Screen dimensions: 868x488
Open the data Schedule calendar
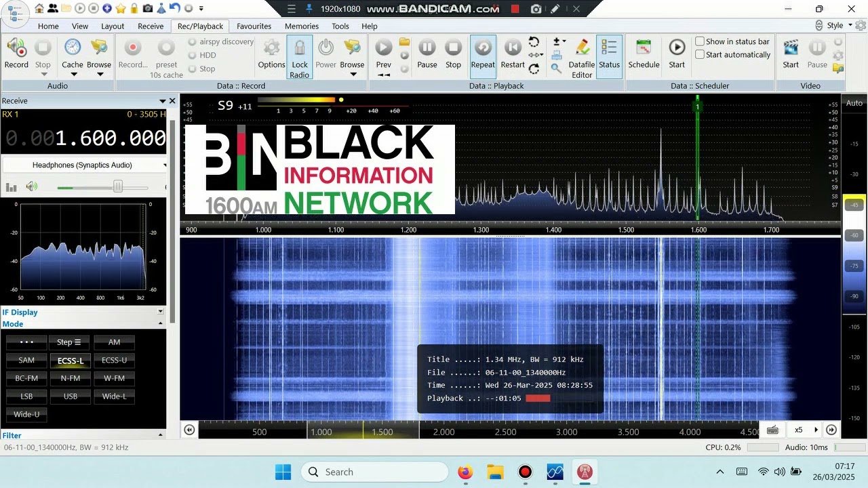click(x=644, y=54)
